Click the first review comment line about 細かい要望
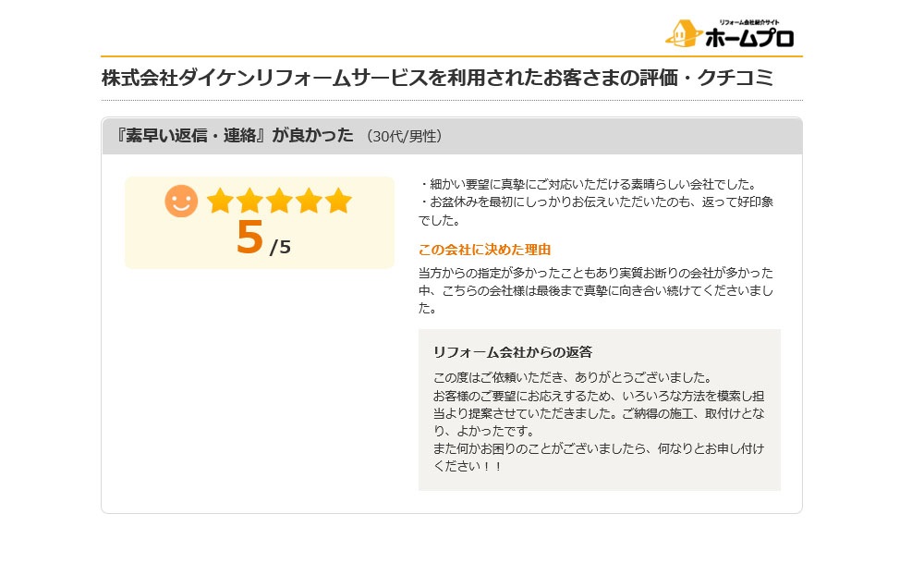The width and height of the screenshot is (924, 563). pos(589,184)
